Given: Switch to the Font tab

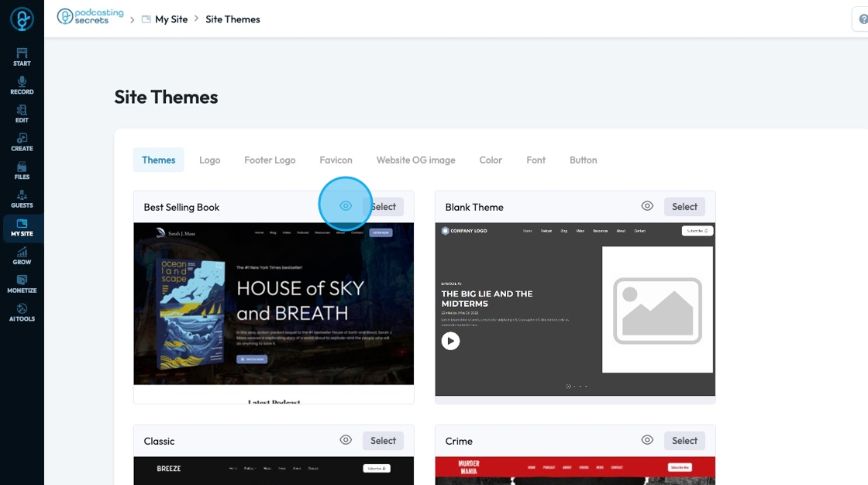Looking at the screenshot, I should coord(536,160).
